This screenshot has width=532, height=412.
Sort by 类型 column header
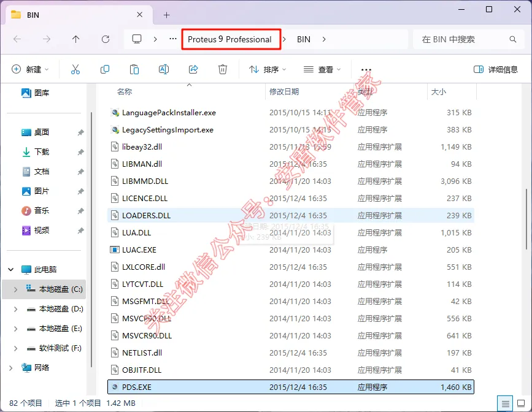pyautogui.click(x=365, y=92)
